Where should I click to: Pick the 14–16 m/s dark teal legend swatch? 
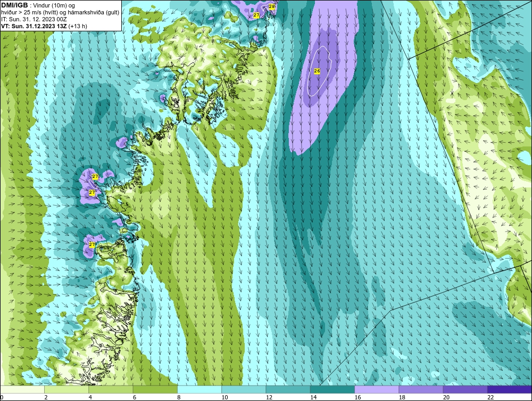tap(332, 389)
